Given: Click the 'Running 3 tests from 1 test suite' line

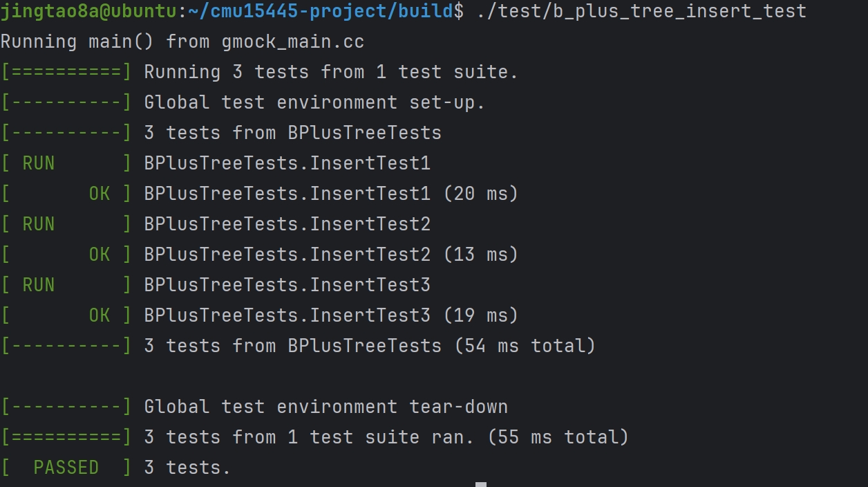Looking at the screenshot, I should pyautogui.click(x=331, y=72).
